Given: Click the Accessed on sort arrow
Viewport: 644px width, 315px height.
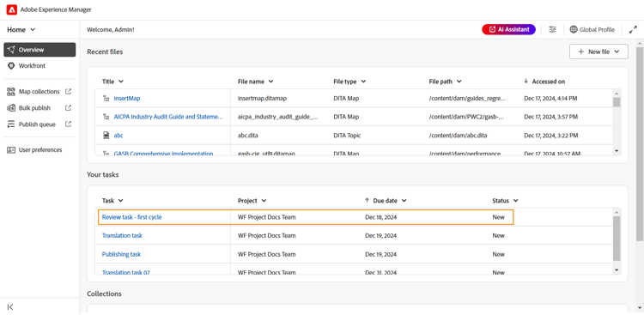Looking at the screenshot, I should coord(526,82).
